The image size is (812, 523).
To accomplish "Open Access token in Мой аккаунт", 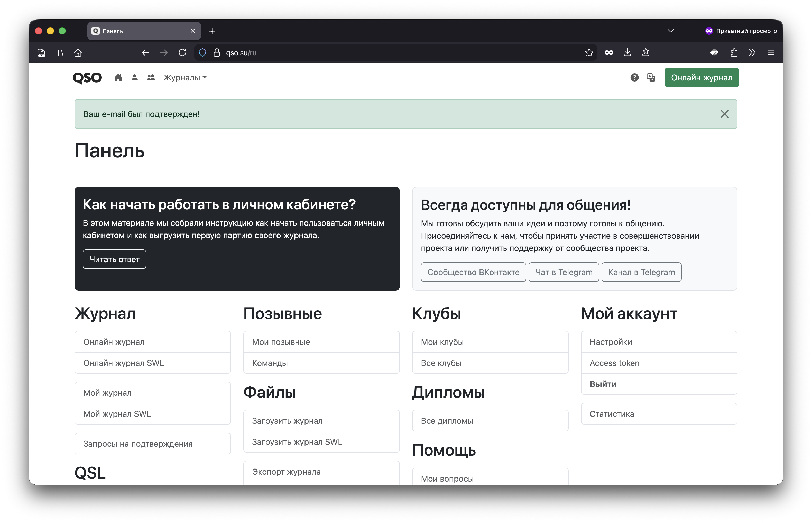I will (x=614, y=363).
